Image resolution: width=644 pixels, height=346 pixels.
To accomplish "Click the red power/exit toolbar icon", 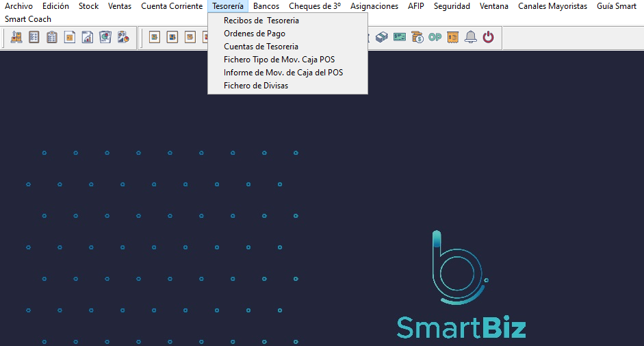I will click(488, 38).
